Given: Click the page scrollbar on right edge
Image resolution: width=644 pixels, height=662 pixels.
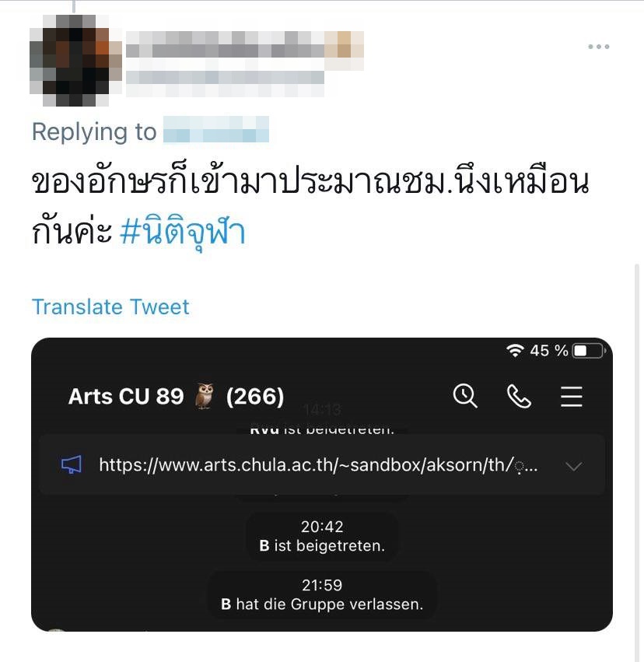Looking at the screenshot, I should coord(637,463).
